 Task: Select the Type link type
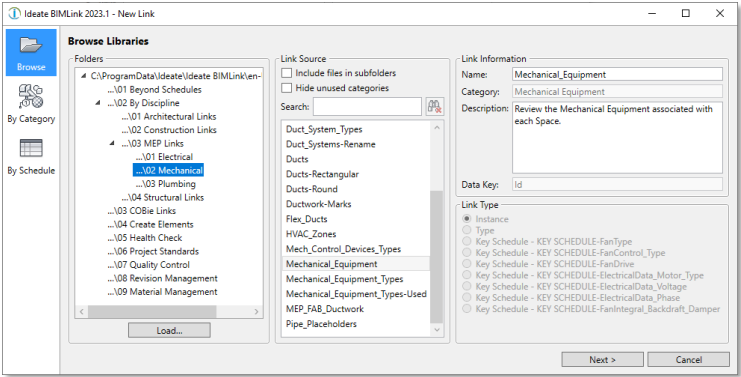[x=467, y=231]
